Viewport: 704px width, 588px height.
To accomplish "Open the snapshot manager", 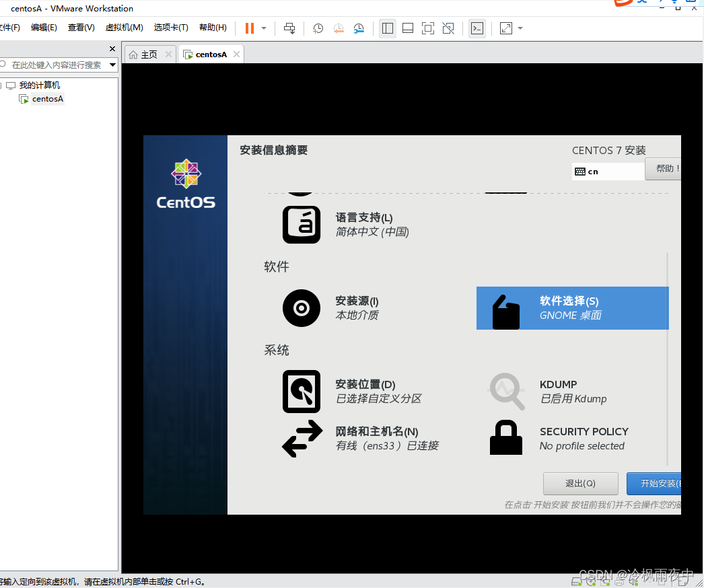I will tap(359, 28).
